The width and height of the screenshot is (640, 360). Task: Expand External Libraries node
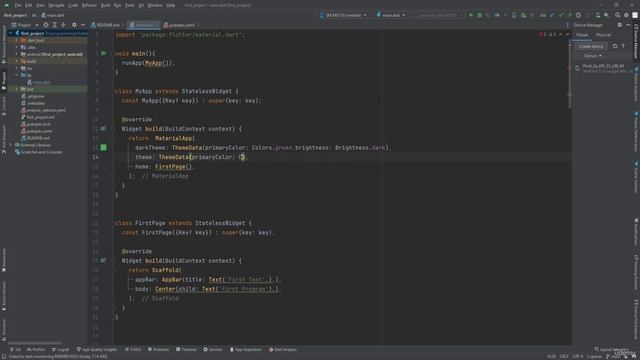click(x=11, y=145)
